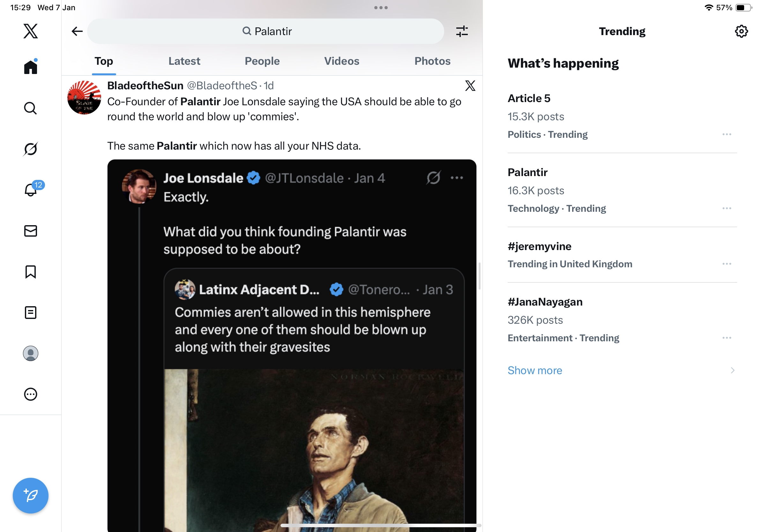Open the Home feed icon
This screenshot has width=762, height=532.
31,67
